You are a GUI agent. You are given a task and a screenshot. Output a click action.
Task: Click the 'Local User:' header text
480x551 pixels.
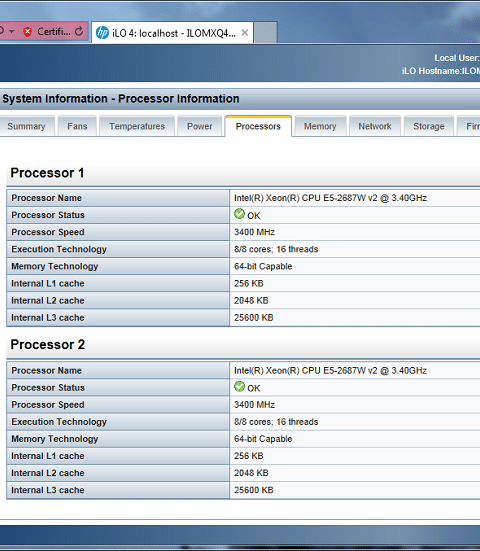[457, 58]
